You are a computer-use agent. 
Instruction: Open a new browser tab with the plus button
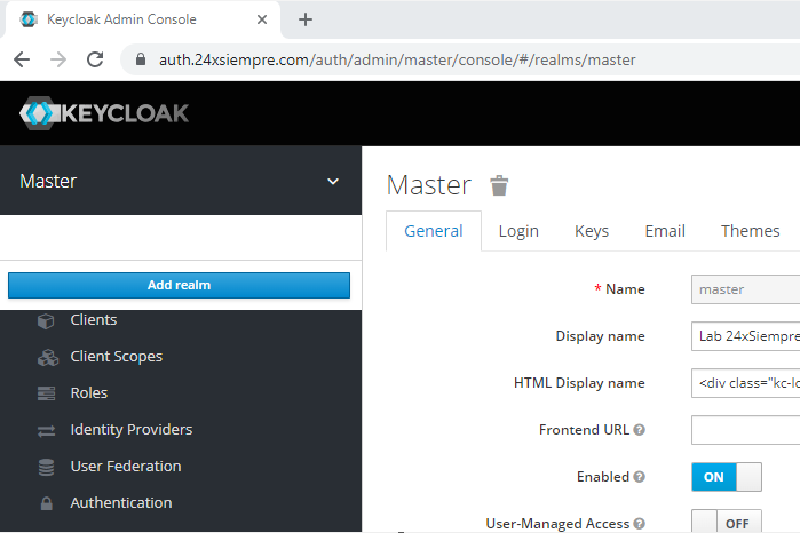click(305, 20)
